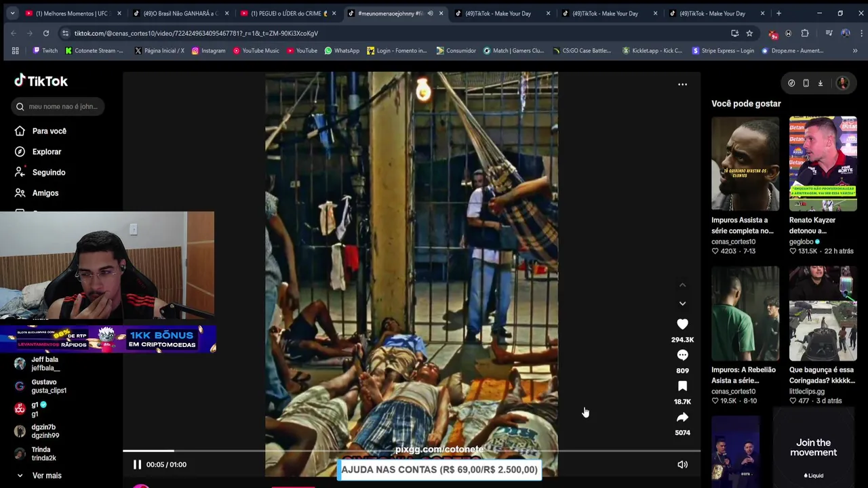
Task: Open the coins compass icon in the top bar
Action: [x=791, y=83]
